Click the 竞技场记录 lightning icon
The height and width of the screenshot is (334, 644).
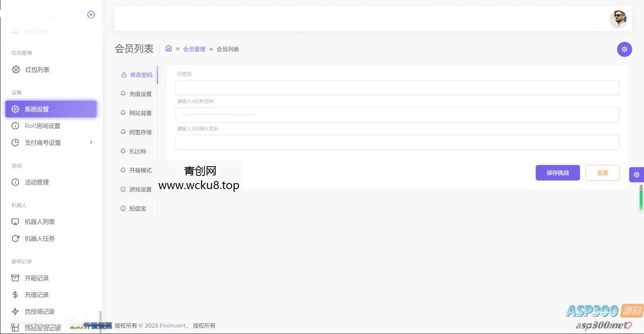[15, 312]
